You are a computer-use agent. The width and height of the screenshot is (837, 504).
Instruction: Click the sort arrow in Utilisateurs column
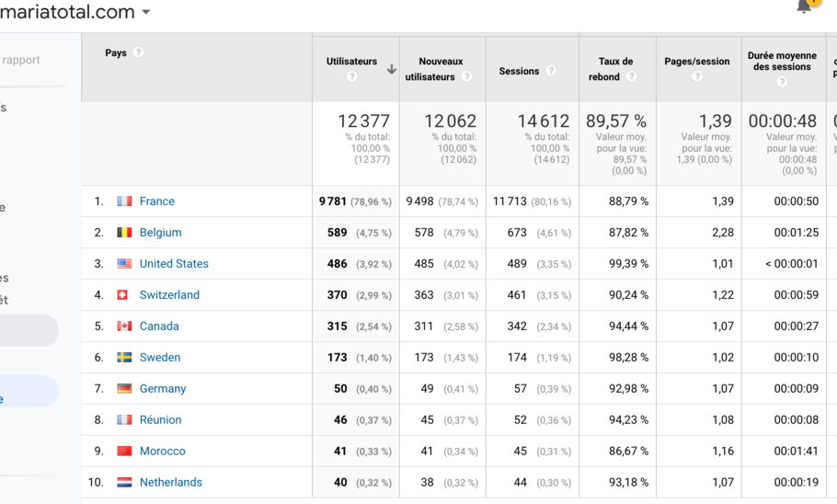pos(392,70)
